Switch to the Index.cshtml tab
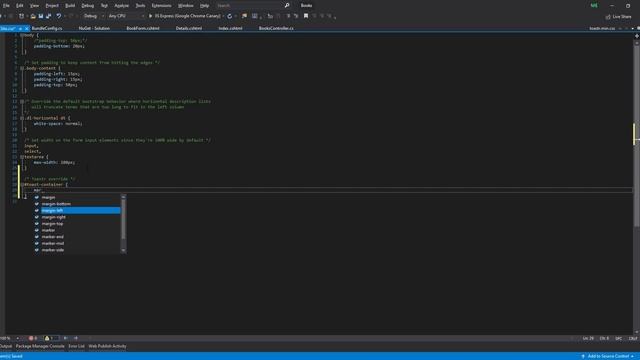640x360 pixels. 230,29
